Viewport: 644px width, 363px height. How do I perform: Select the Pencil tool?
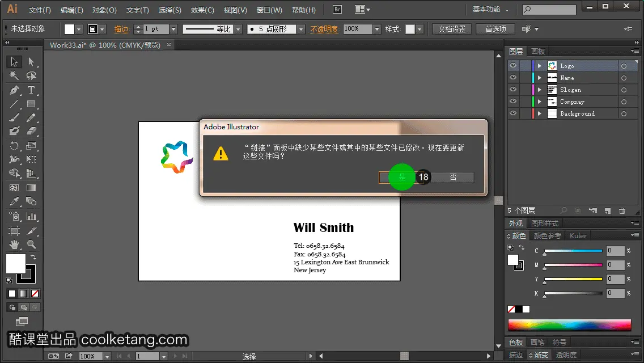pos(31,117)
